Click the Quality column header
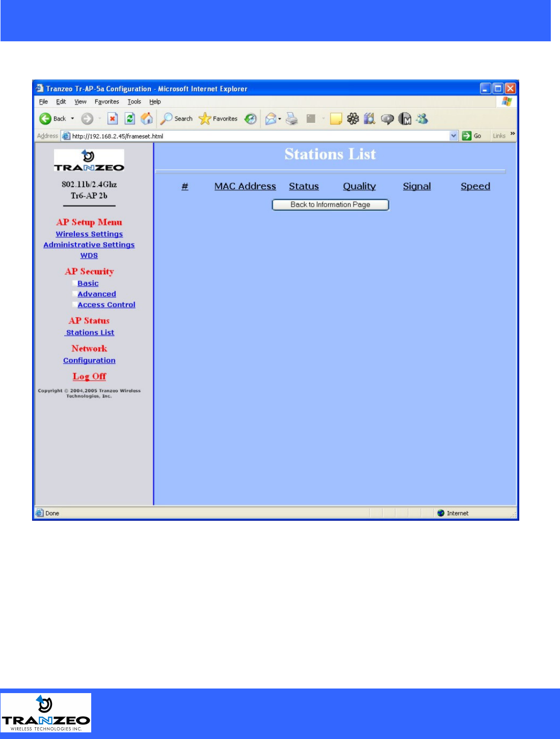This screenshot has height=739, width=560. pos(359,187)
